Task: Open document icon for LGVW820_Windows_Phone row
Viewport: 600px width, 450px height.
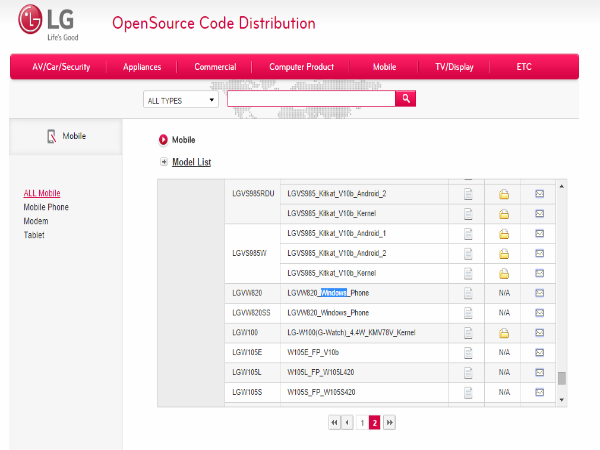Action: (467, 292)
